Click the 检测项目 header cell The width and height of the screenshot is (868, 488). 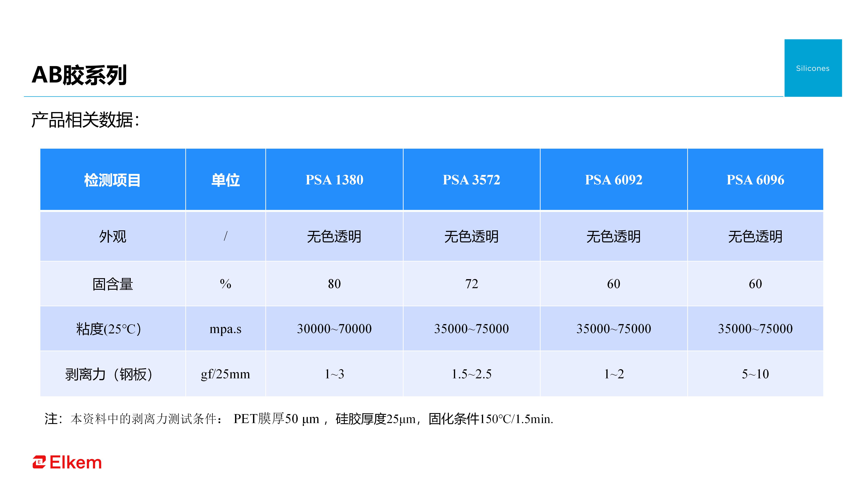click(112, 180)
